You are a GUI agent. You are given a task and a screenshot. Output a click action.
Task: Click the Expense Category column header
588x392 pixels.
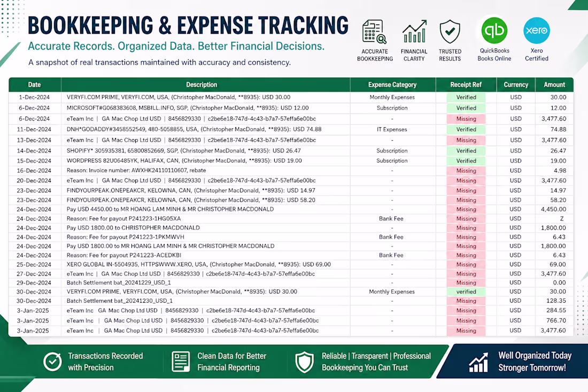click(392, 85)
